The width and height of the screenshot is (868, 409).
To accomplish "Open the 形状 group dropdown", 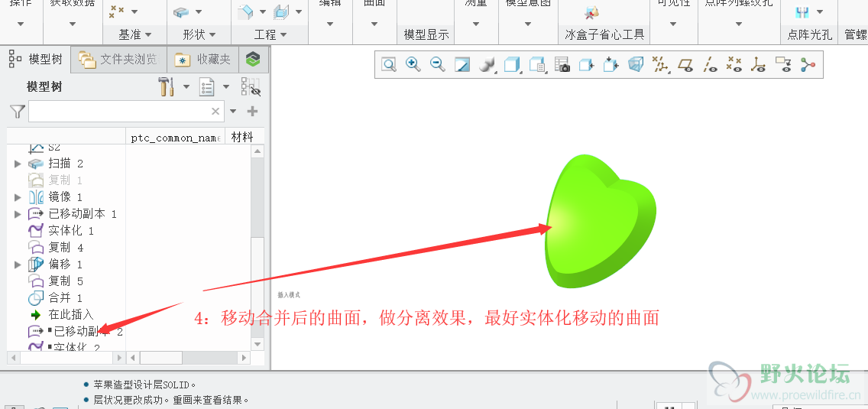I will 199,35.
